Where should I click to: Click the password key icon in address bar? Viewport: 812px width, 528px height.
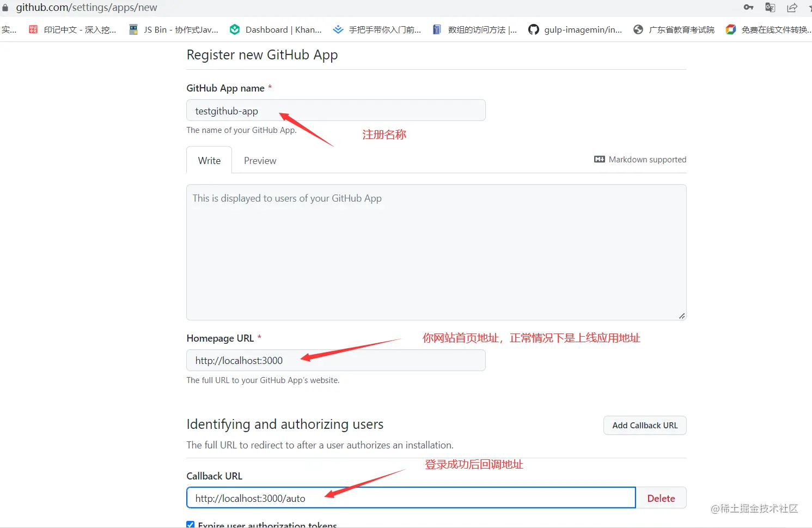(x=749, y=7)
